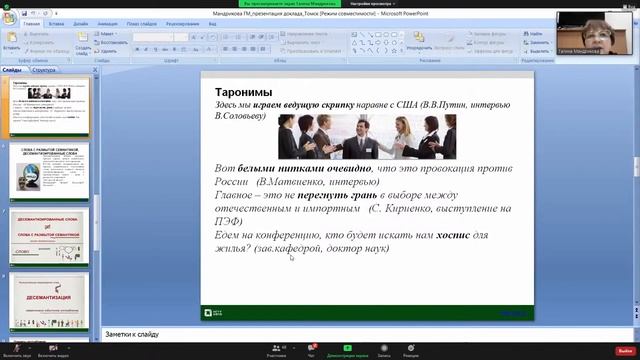The height and width of the screenshot is (360, 640).
Task: Click the Cut (Вырезать) button
Action: point(36,34)
